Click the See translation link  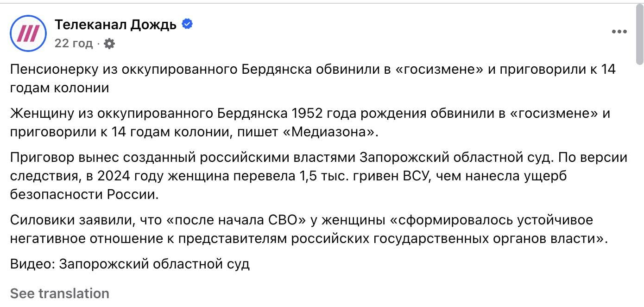click(x=60, y=294)
